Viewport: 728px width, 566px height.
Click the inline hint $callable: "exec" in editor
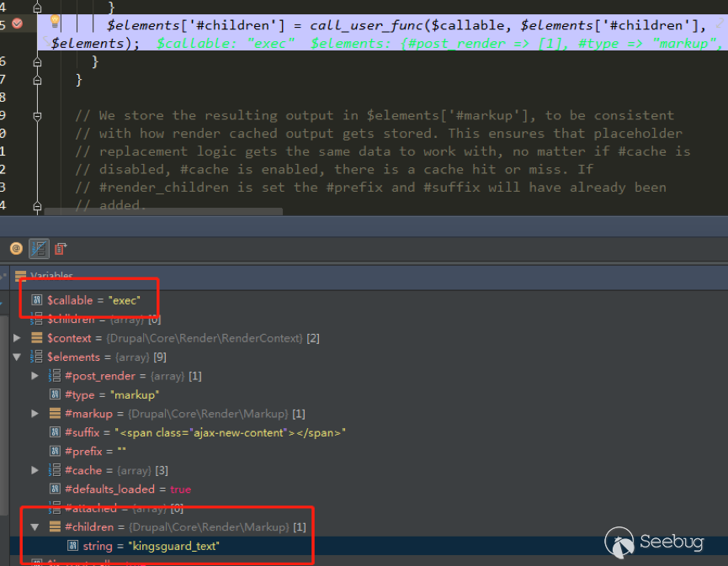[226, 44]
